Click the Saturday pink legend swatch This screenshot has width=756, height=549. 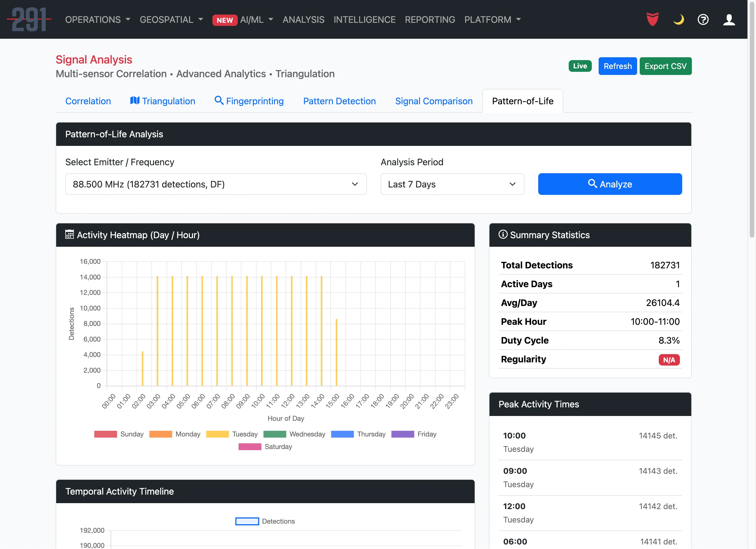(249, 446)
